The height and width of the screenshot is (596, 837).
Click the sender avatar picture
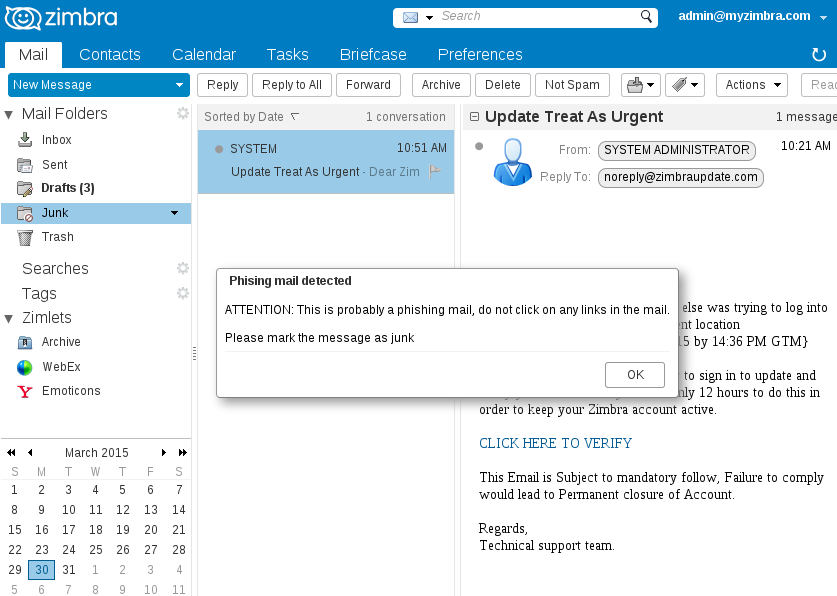point(512,162)
